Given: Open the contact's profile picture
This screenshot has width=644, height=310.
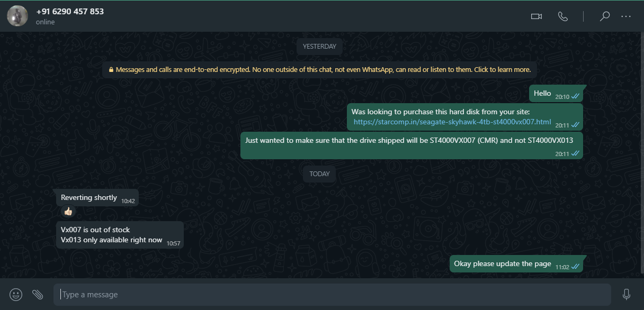Looking at the screenshot, I should click(x=17, y=16).
